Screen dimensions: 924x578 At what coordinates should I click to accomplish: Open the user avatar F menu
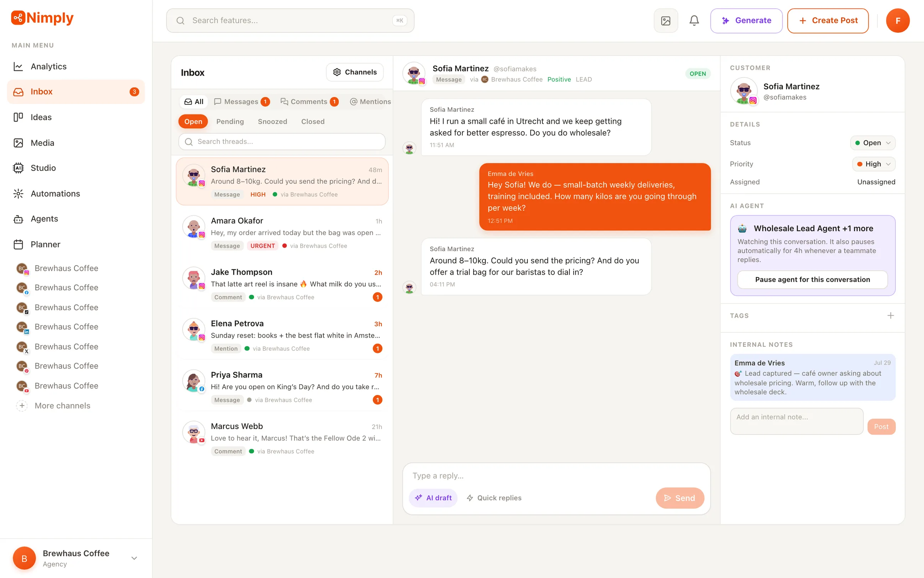coord(897,21)
